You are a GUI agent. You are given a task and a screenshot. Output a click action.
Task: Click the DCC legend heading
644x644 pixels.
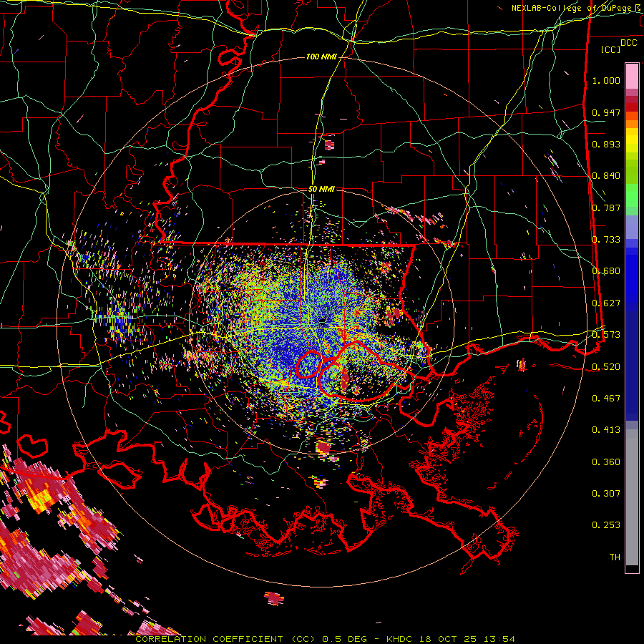pos(628,43)
